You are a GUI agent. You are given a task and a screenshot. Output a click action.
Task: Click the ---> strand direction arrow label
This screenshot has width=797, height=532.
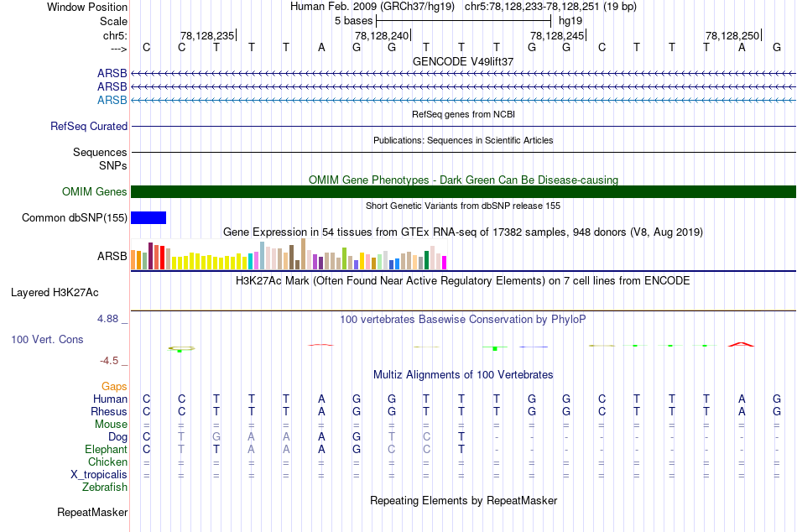click(118, 49)
